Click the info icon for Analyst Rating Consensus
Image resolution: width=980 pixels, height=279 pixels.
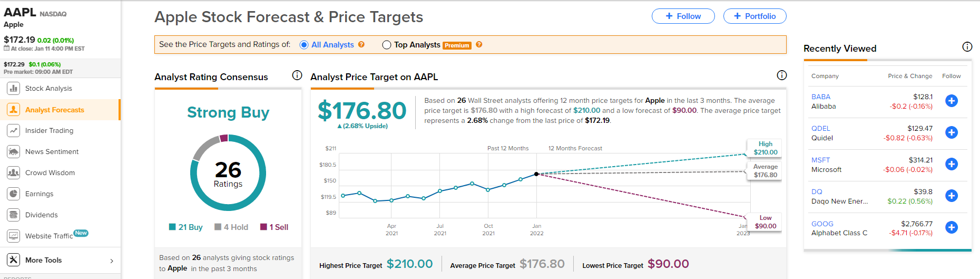[x=297, y=75]
